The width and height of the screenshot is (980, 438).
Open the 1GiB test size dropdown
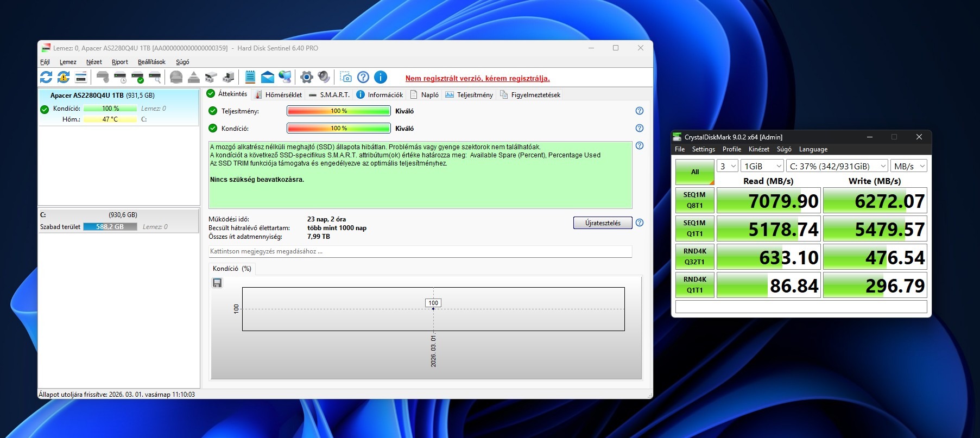762,166
